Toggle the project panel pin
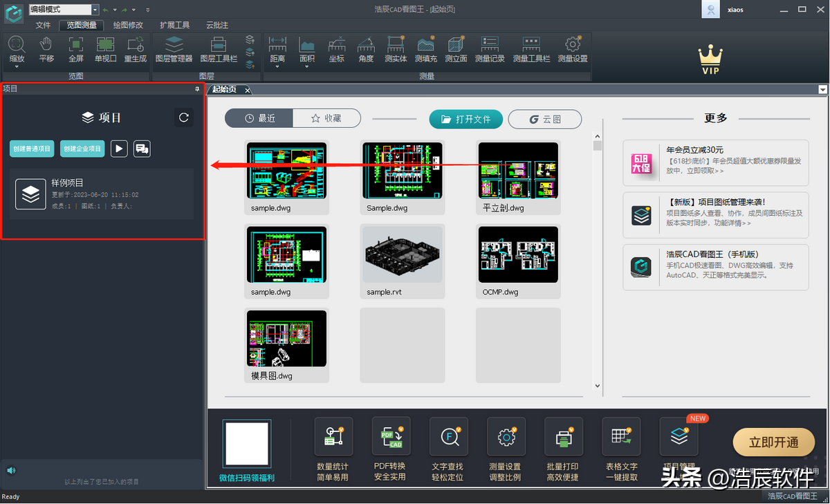The height and width of the screenshot is (504, 830). coord(197,89)
